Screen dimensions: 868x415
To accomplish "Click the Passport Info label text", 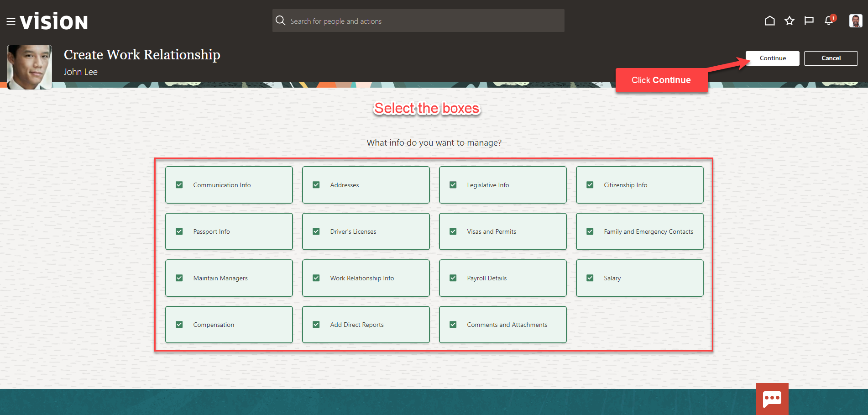I will click(x=211, y=231).
